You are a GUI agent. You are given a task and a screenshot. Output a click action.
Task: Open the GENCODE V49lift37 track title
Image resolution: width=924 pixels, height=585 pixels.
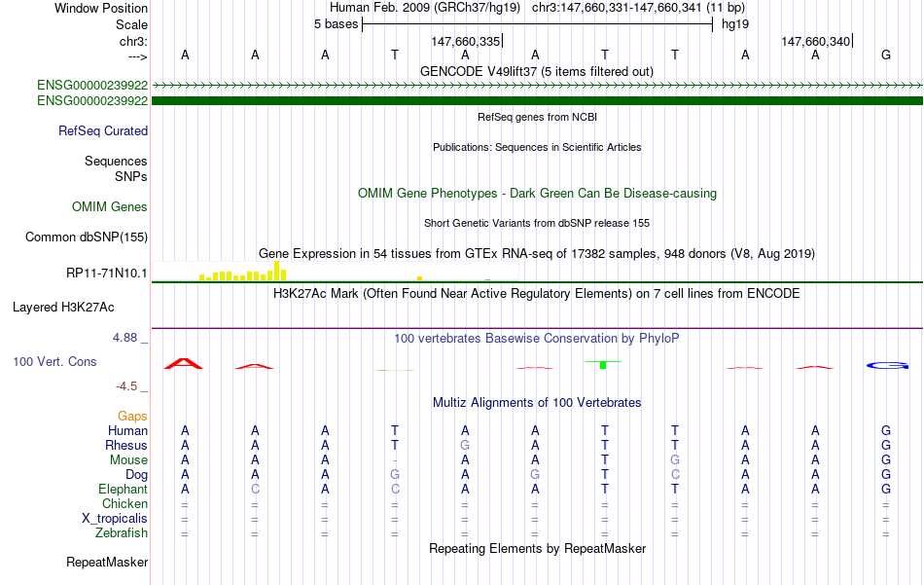(536, 71)
